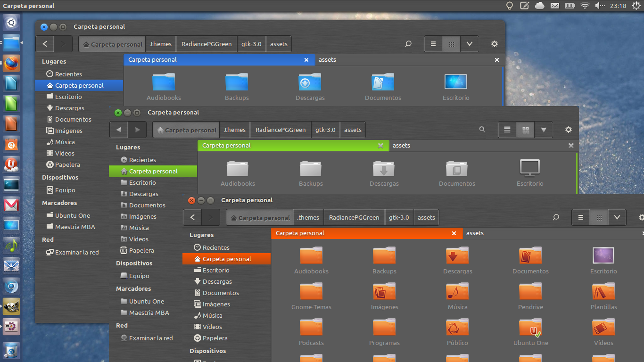Expand view options dropdown in orange window
This screenshot has width=644, height=362.
[x=617, y=217]
